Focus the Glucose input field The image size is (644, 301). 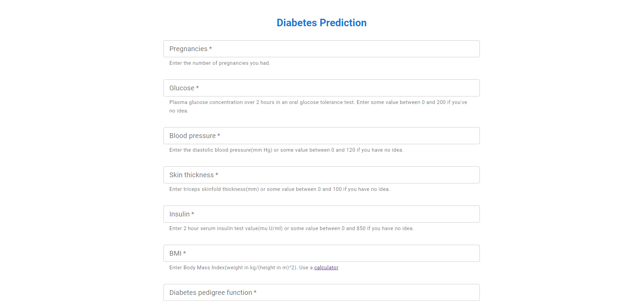click(321, 88)
